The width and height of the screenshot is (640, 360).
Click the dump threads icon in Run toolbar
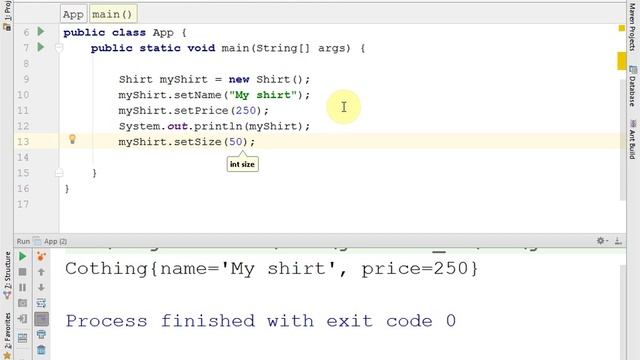click(x=22, y=303)
